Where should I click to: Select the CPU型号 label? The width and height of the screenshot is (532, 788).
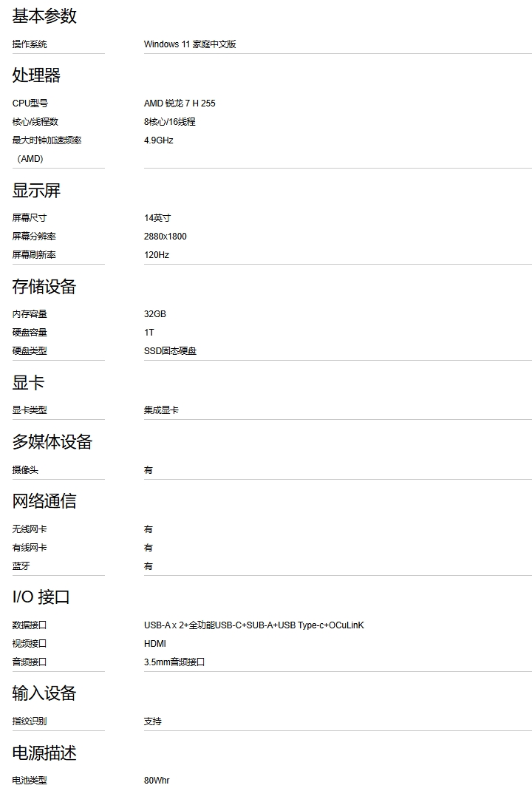(x=30, y=103)
